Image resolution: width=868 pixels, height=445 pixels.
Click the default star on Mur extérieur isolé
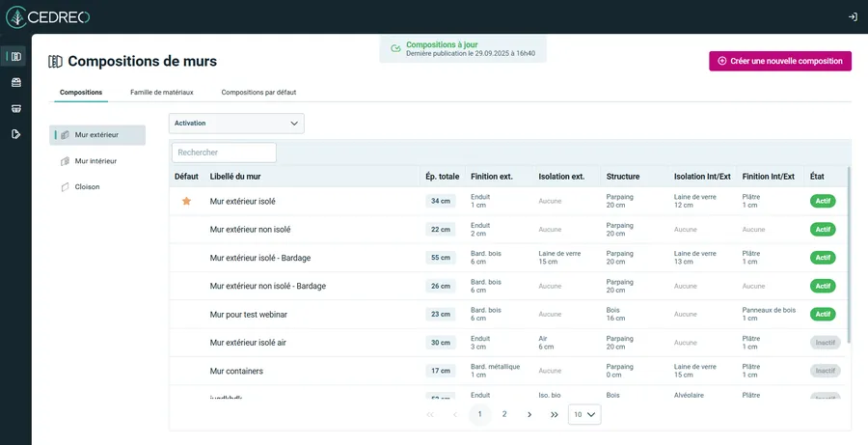tap(186, 201)
